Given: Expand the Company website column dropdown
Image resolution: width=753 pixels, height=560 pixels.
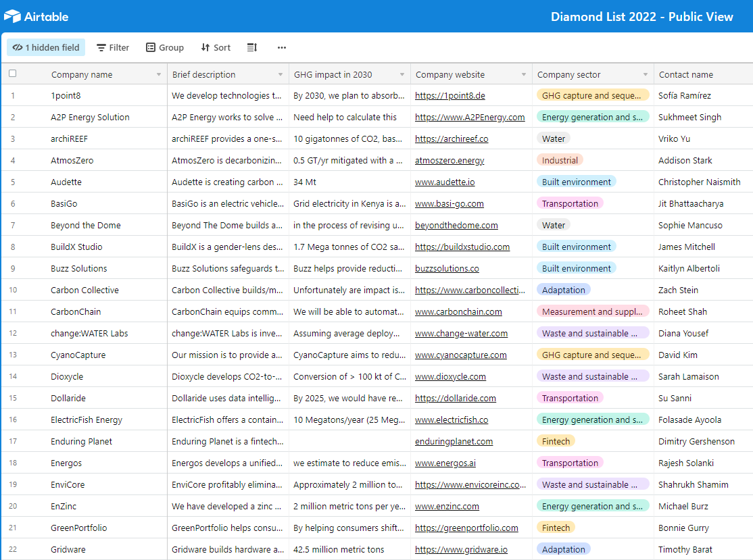Looking at the screenshot, I should click(524, 75).
